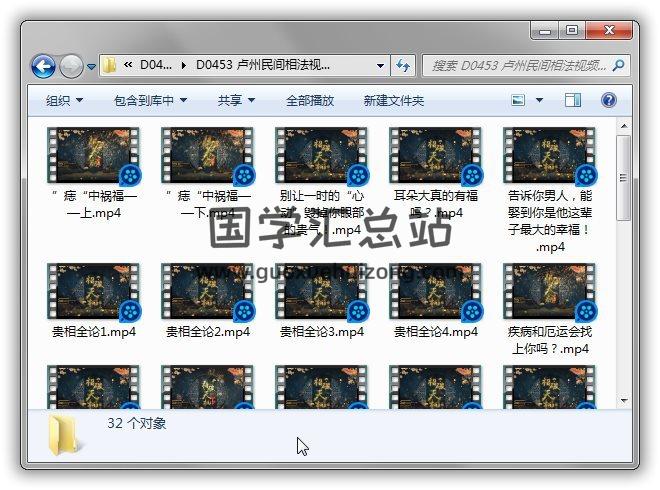Click the 新建文件夹 button
660x490 pixels.
click(x=393, y=101)
